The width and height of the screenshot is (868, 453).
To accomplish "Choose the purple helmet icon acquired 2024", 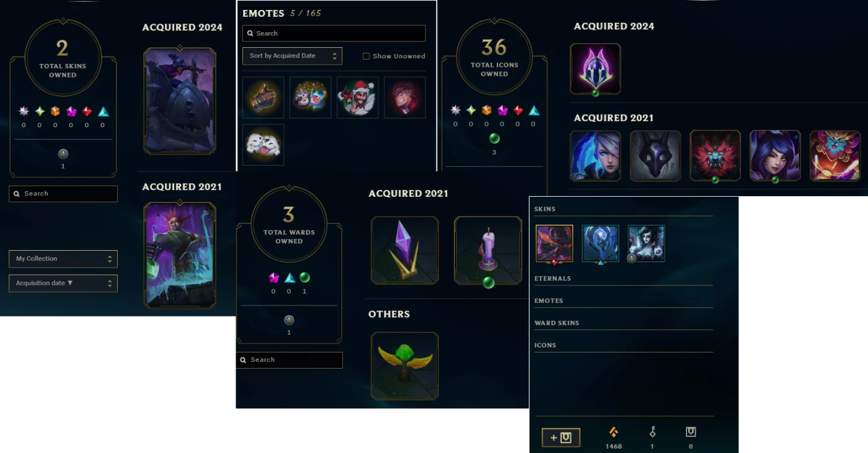I will (595, 69).
